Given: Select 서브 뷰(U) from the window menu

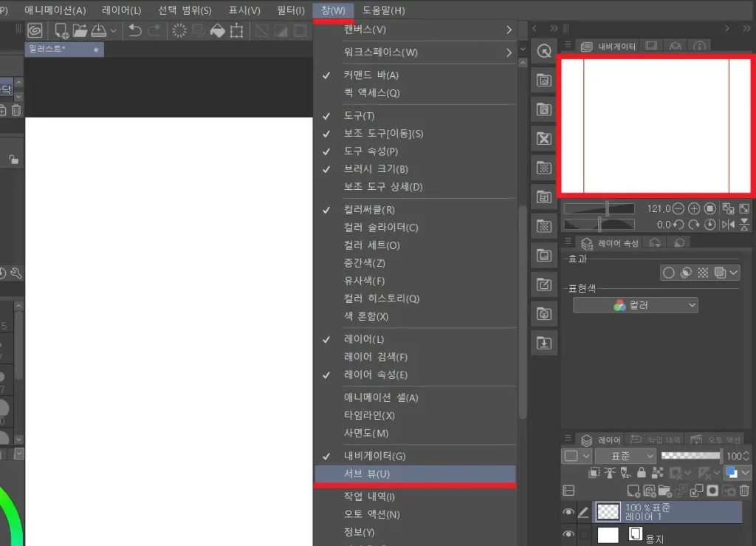Looking at the screenshot, I should (x=367, y=474).
